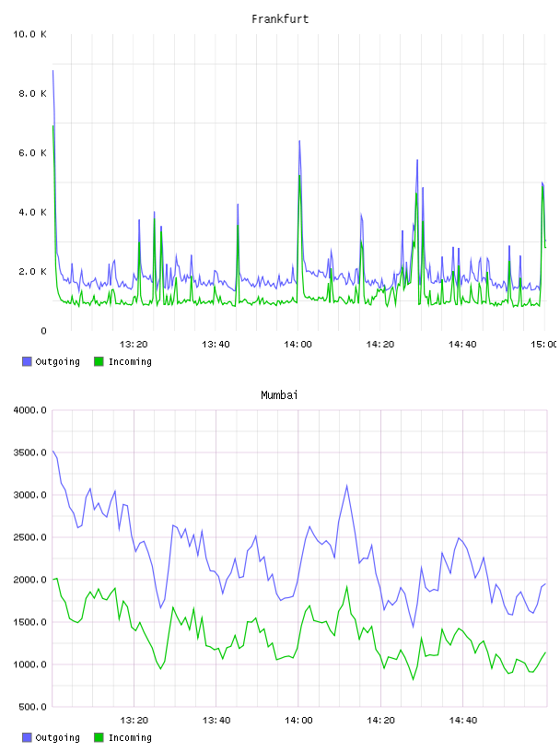Click the 13:40 time label in Mumbai chart
The image size is (560, 752).
pyautogui.click(x=216, y=721)
